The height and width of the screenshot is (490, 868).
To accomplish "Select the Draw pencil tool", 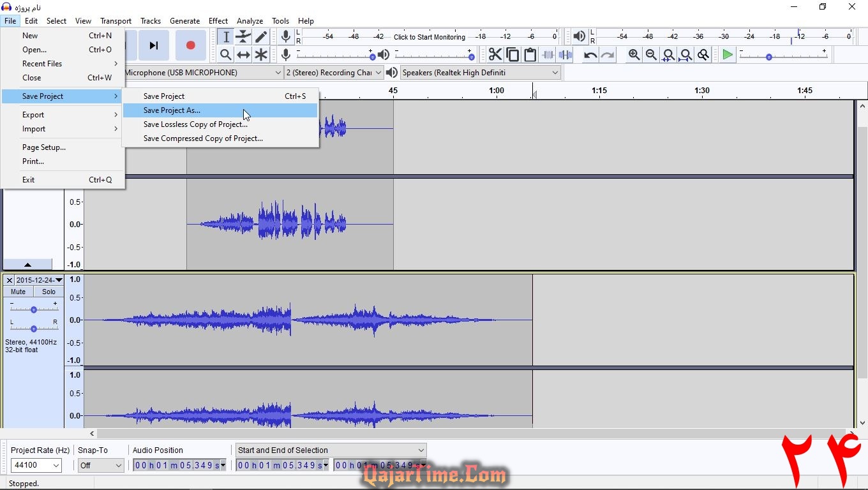I will 261,37.
